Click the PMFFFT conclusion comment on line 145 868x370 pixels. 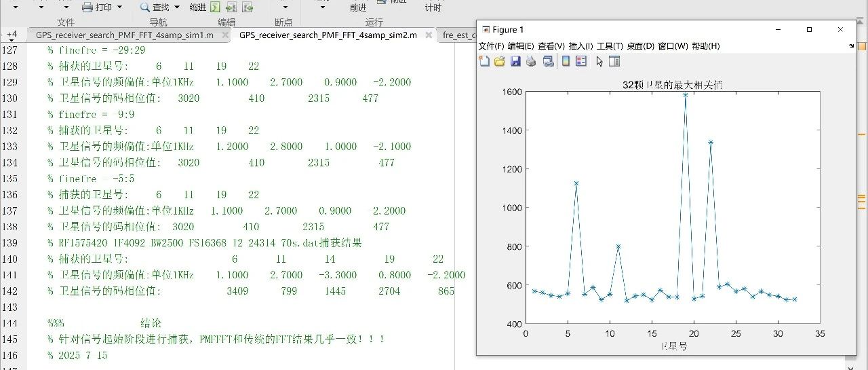pos(216,339)
